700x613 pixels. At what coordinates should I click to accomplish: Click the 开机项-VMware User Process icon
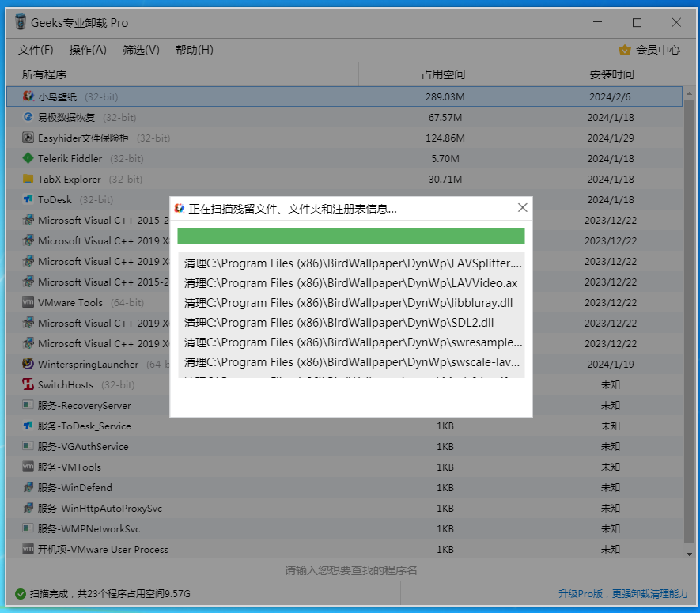(x=28, y=549)
